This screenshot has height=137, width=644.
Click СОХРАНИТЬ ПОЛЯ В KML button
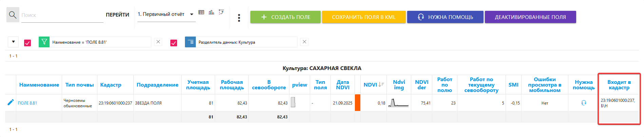pos(363,17)
